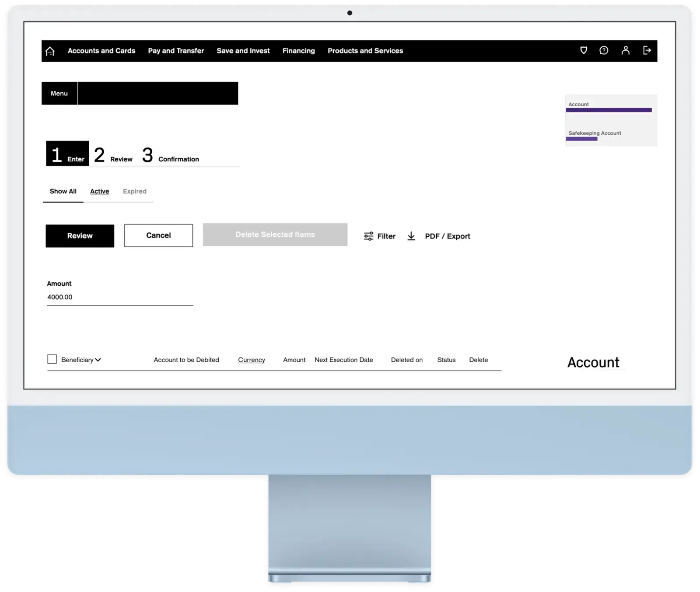Image resolution: width=700 pixels, height=592 pixels.
Task: Open the Accounts and Cards menu
Action: point(101,50)
